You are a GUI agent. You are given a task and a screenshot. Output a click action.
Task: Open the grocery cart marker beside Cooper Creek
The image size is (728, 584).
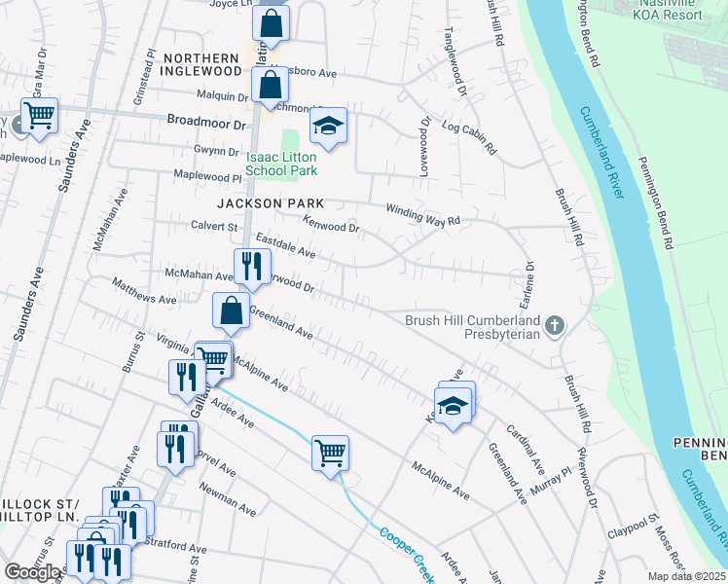(330, 452)
